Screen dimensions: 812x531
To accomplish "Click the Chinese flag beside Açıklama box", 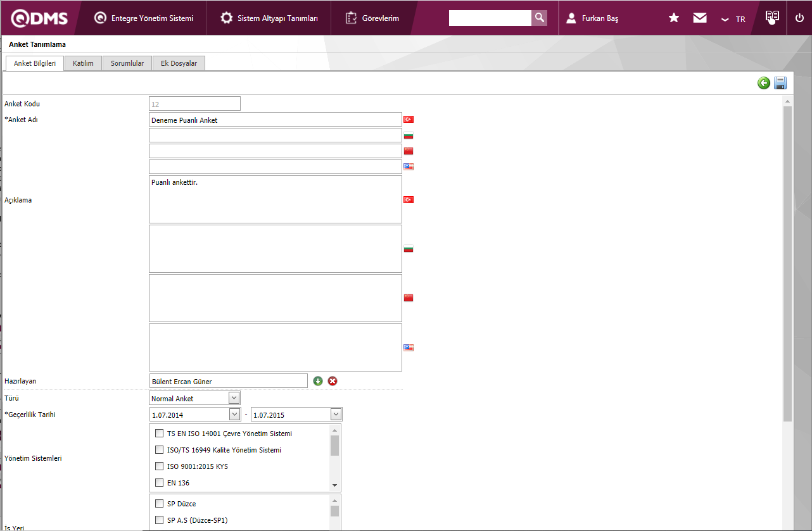I will (x=409, y=298).
